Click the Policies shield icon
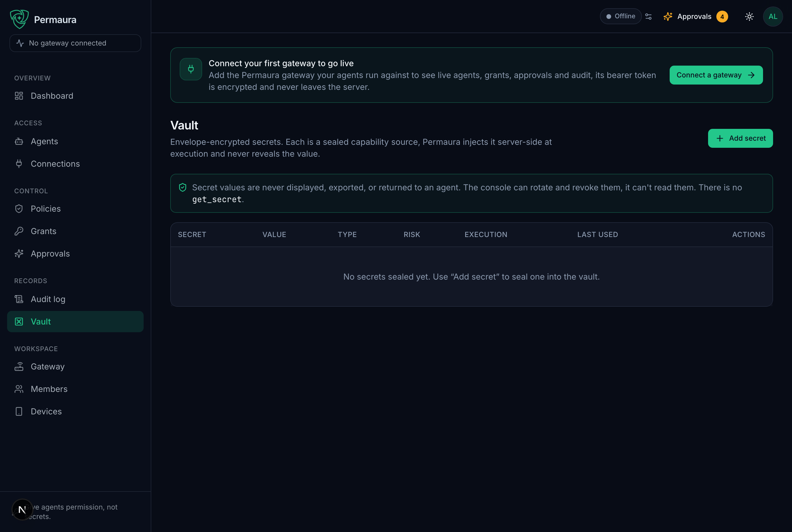 pos(19,209)
